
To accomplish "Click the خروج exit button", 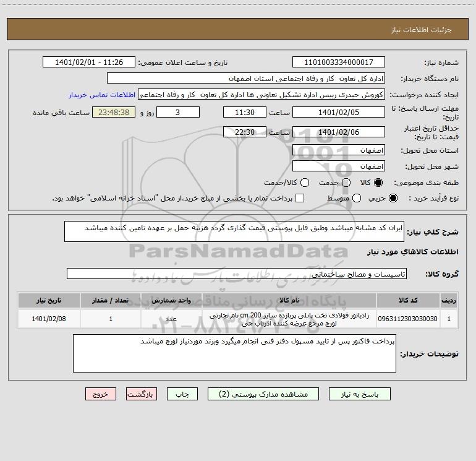I will coord(101,394).
